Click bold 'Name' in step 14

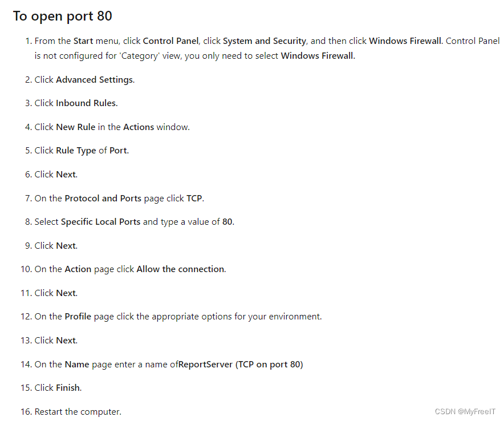click(77, 365)
